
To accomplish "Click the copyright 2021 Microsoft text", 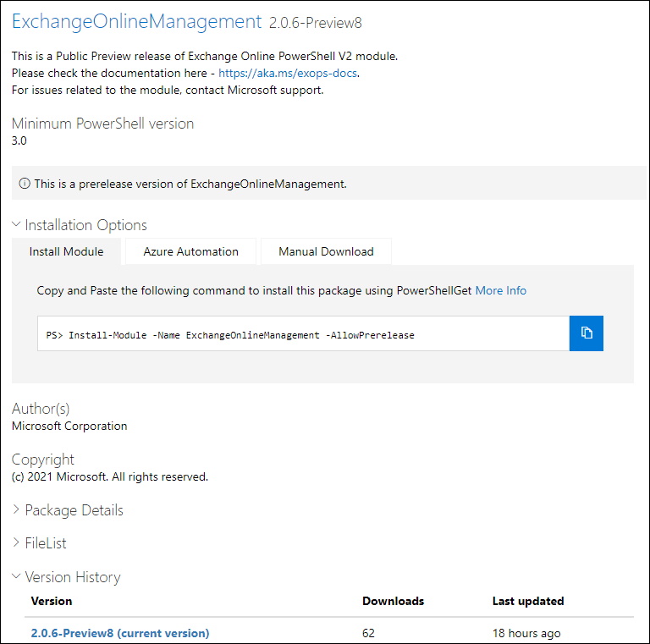I will (110, 477).
